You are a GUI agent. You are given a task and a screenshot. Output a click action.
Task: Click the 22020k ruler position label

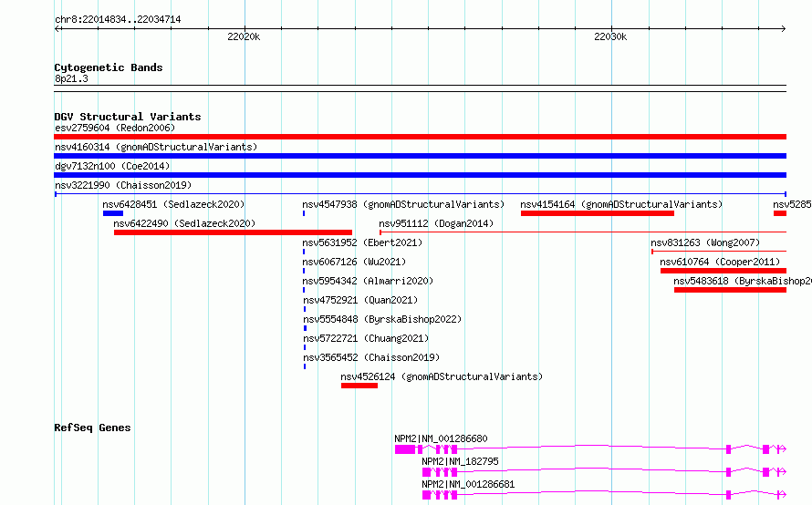(x=244, y=36)
